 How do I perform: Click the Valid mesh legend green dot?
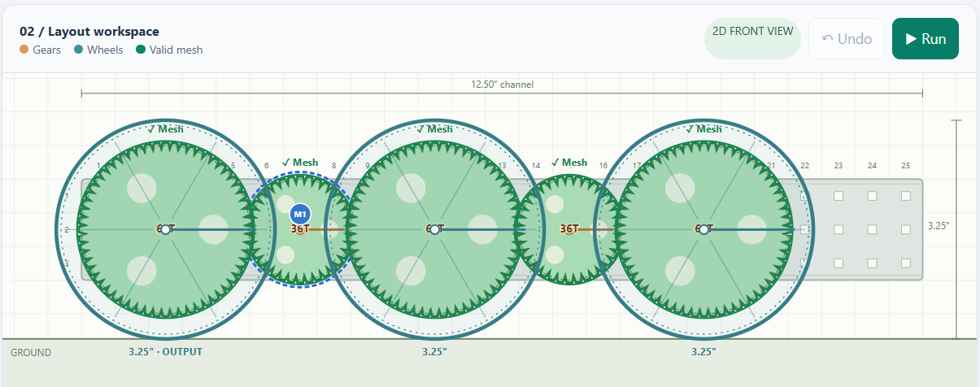141,50
